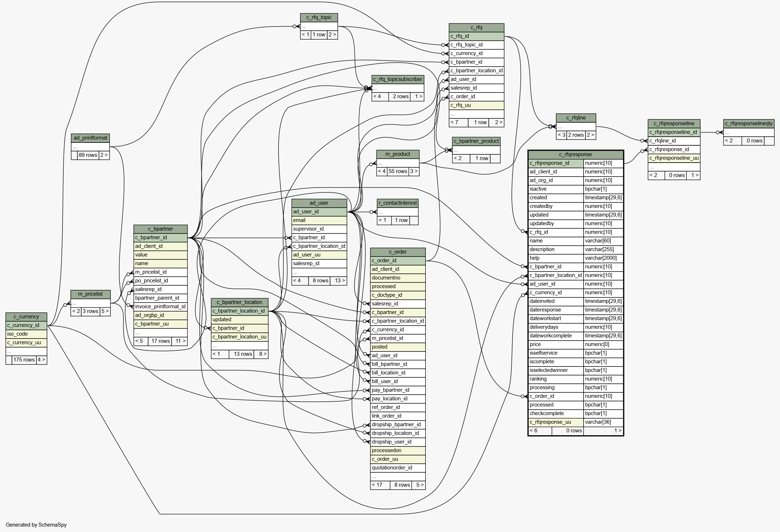Click c_rfqresponseline_uu column in c_rfqresponseline
This screenshot has height=532, width=780.
(x=674, y=158)
